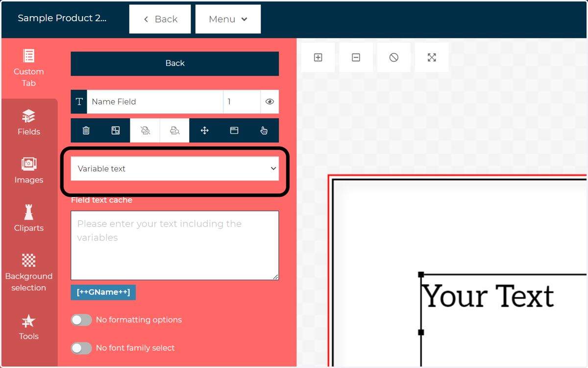The width and height of the screenshot is (588, 368).
Task: Click the window frame icon
Action: [x=234, y=131]
